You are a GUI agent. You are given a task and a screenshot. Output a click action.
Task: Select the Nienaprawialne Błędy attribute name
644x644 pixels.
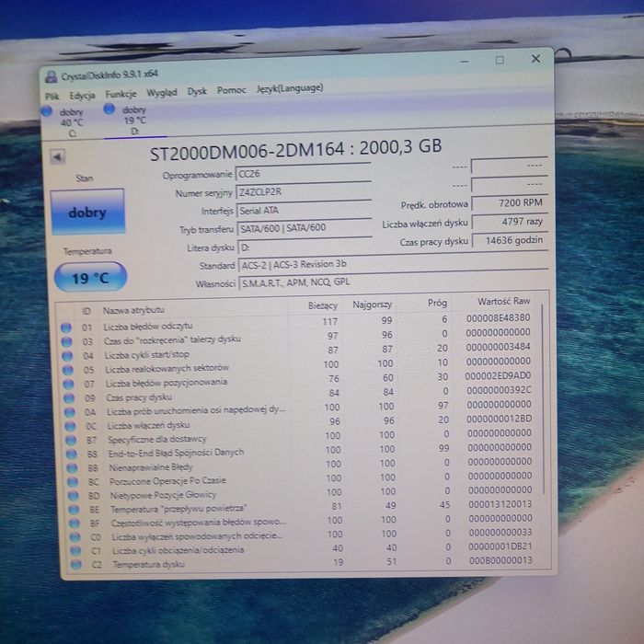tap(151, 467)
